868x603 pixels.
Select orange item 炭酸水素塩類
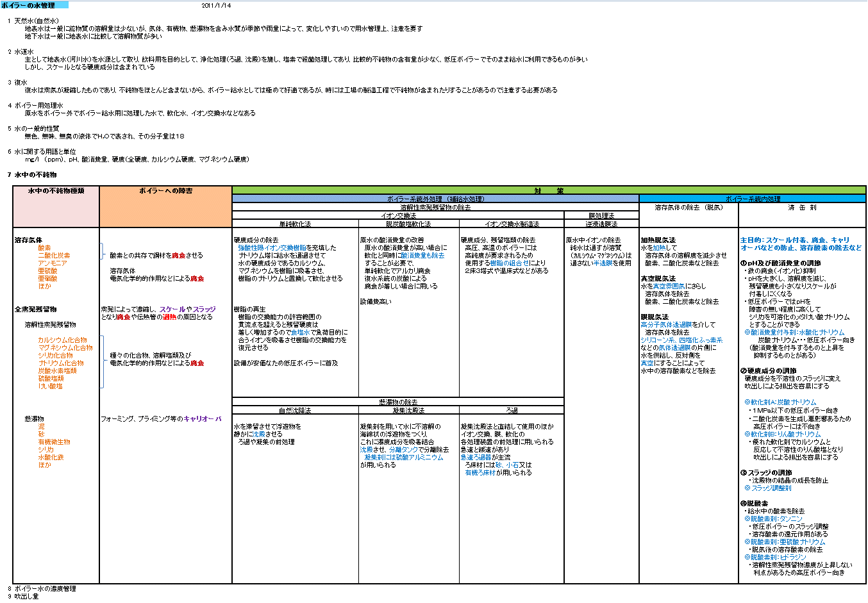pos(57,371)
